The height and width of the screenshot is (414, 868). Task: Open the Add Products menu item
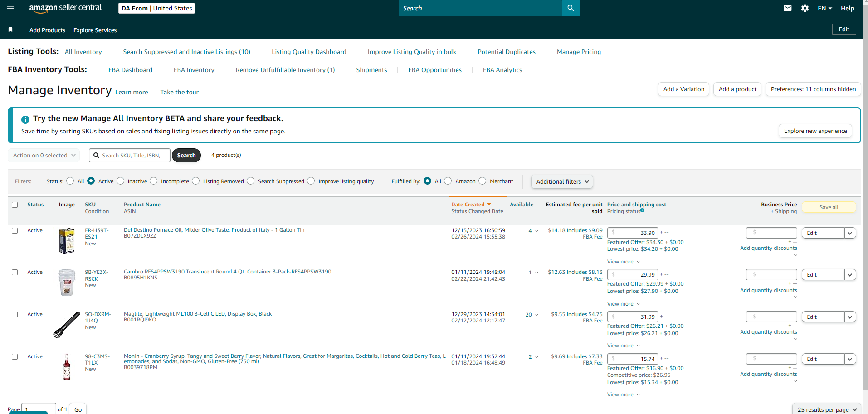pos(47,30)
